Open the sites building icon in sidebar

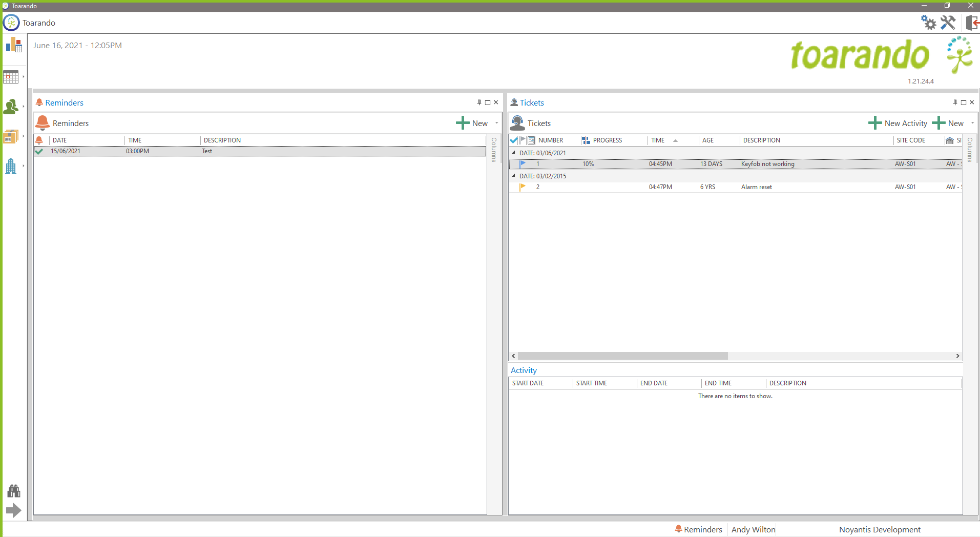[x=11, y=166]
